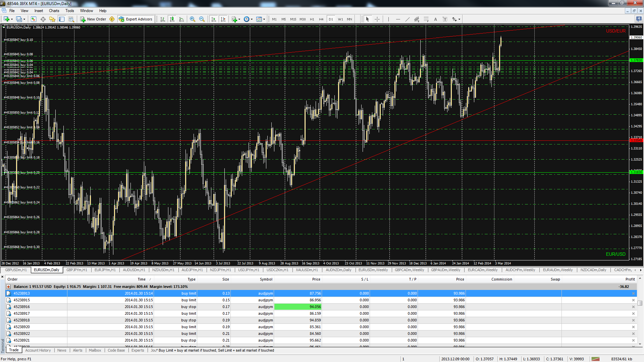Delete pending order 45238913 with X
The width and height of the screenshot is (644, 362).
633,293
